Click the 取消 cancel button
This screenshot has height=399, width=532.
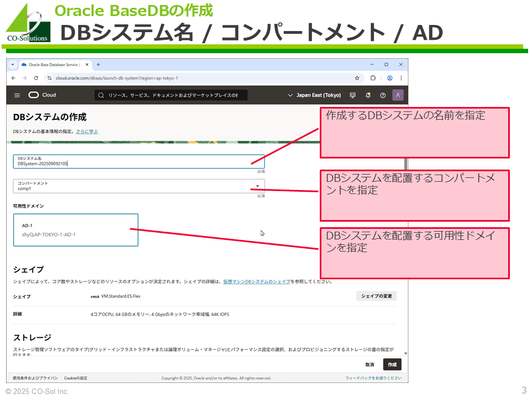click(x=370, y=365)
